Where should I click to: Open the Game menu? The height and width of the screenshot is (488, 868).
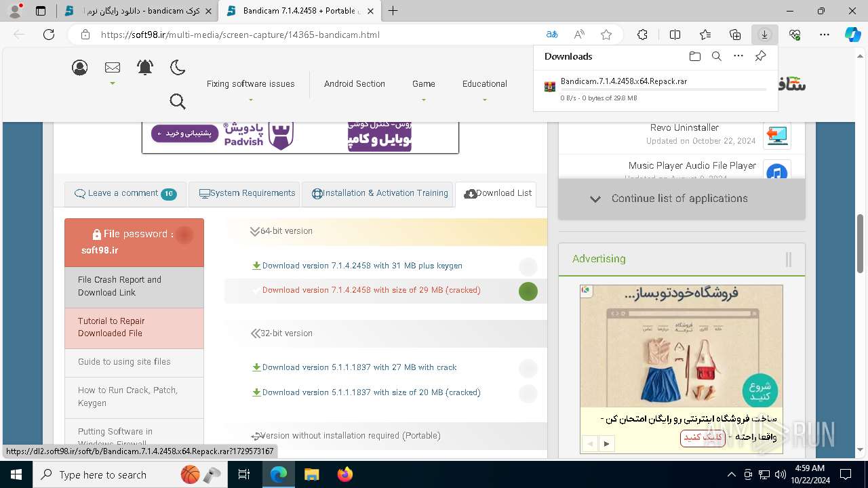coord(424,84)
